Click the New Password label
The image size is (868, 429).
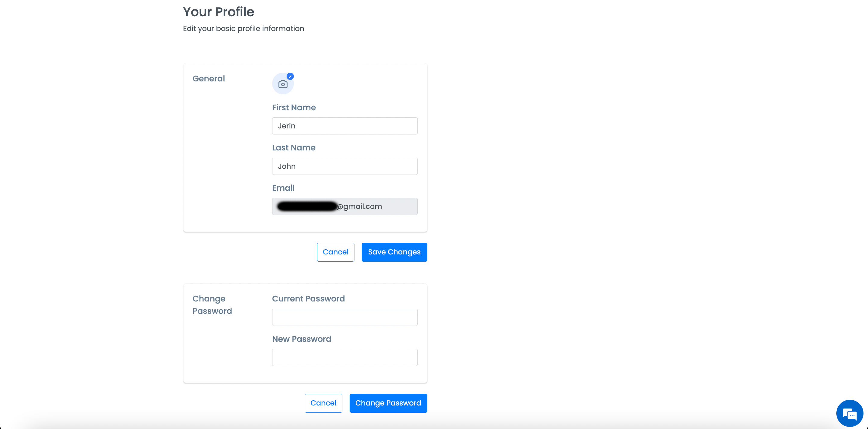(302, 339)
